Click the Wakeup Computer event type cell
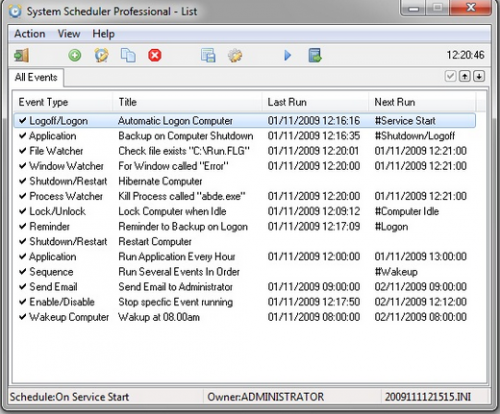This screenshot has width=500, height=414. tap(69, 317)
